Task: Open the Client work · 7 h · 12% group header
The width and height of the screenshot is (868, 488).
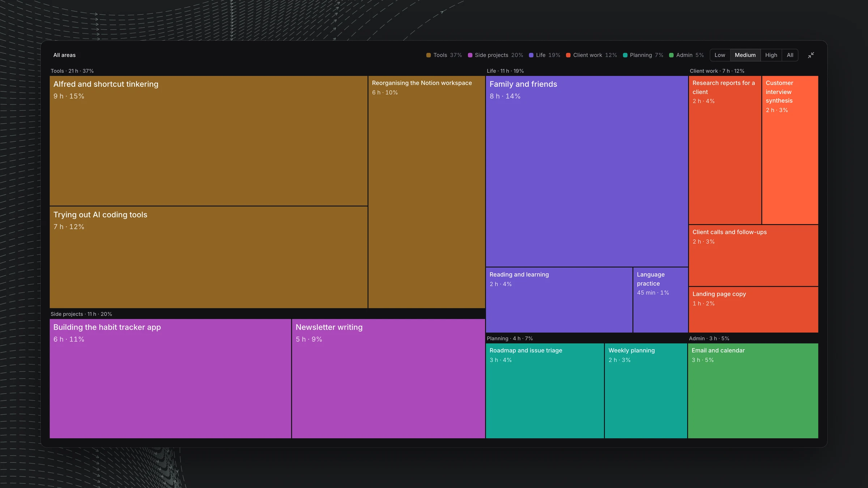Action: 717,71
